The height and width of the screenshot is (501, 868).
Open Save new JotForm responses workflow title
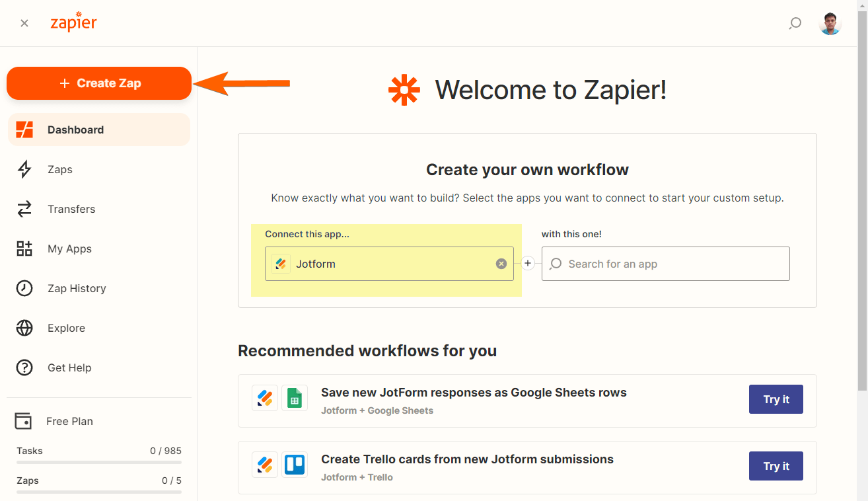click(x=474, y=393)
